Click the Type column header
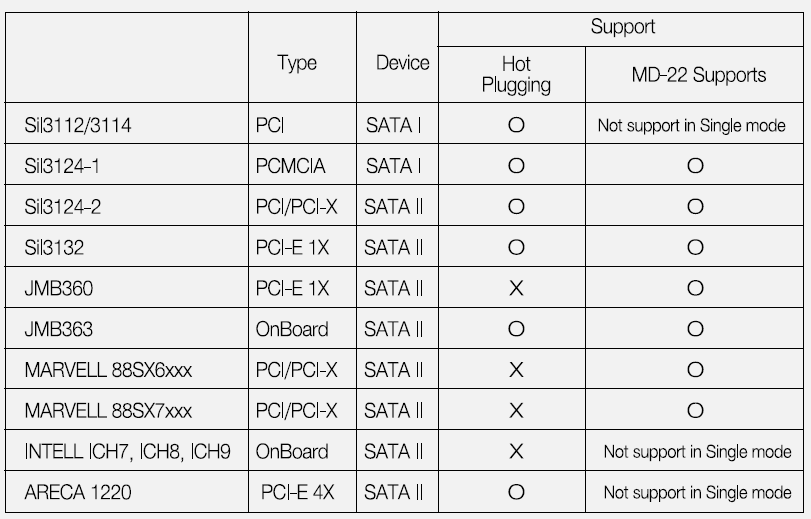Image resolution: width=811 pixels, height=519 pixels. [297, 62]
